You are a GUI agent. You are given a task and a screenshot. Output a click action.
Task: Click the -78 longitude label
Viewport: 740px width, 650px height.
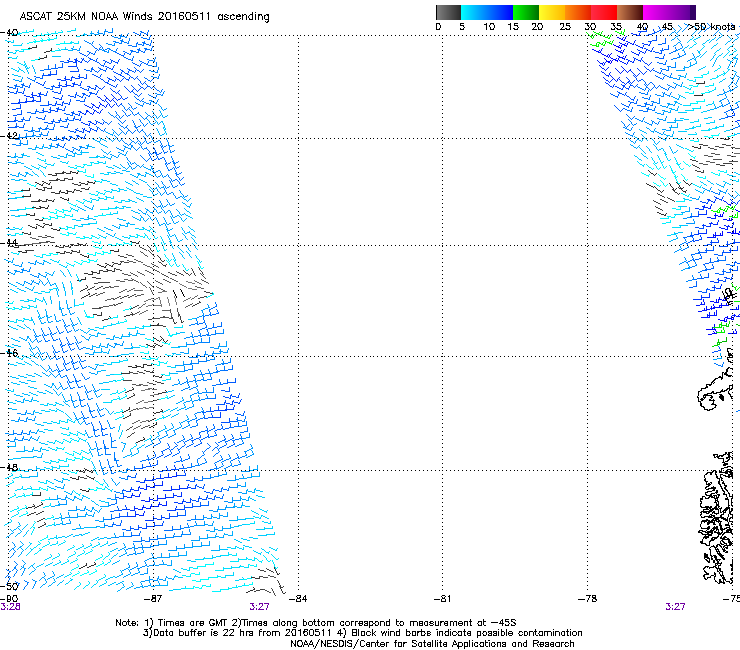(588, 599)
